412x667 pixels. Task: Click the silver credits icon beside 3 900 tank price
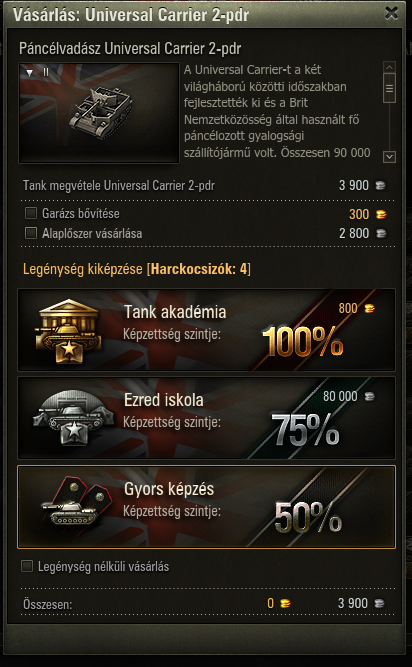click(381, 185)
